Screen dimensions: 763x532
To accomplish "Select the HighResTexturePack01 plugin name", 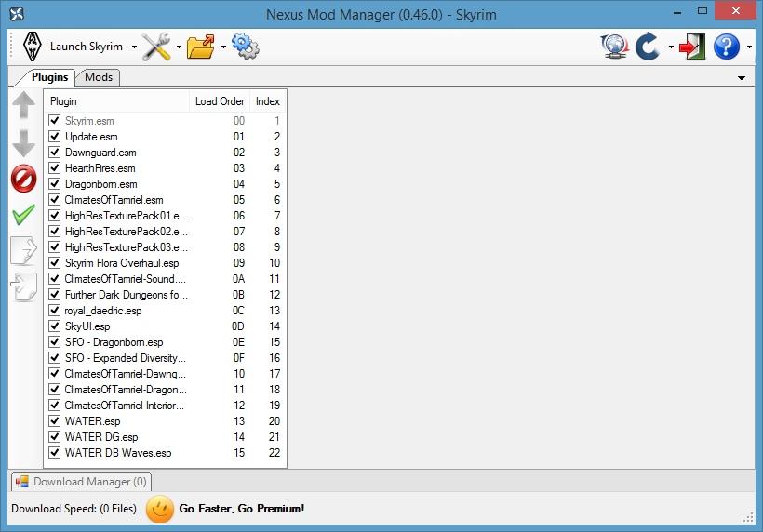I will [127, 216].
